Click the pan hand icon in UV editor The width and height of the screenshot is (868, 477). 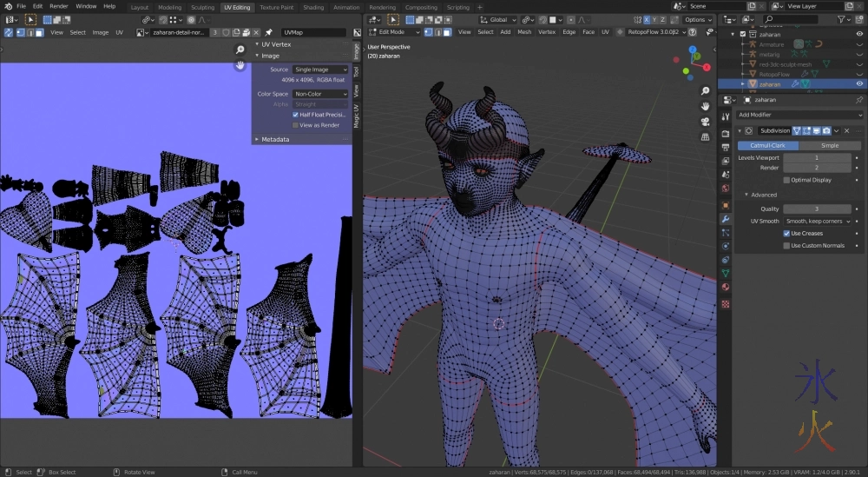pyautogui.click(x=240, y=65)
